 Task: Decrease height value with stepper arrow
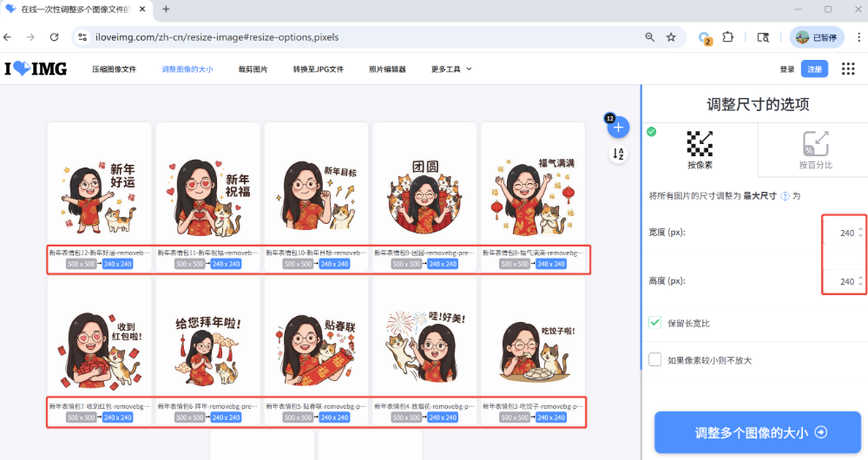[860, 286]
